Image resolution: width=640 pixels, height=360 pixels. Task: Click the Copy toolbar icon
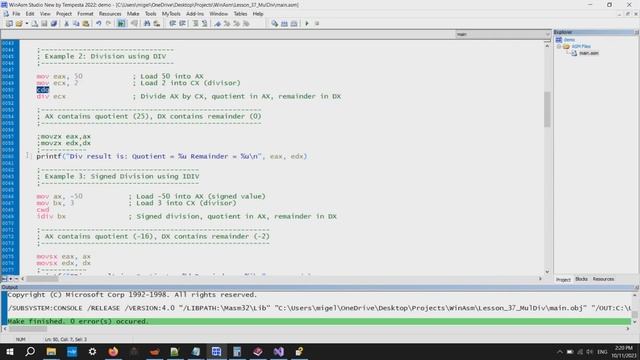click(76, 24)
